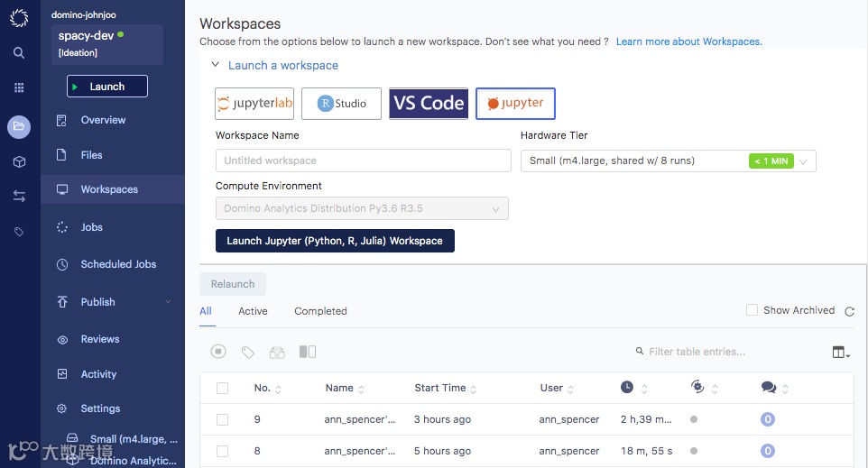
Task: Click the '3 hours ago' start time cell
Action: pos(442,419)
